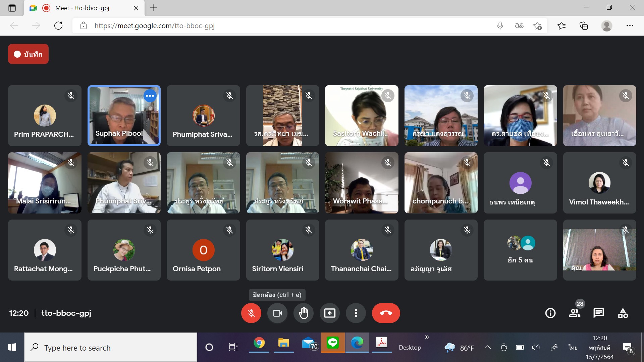Click the browser refresh icon
This screenshot has width=644, height=362.
[58, 26]
